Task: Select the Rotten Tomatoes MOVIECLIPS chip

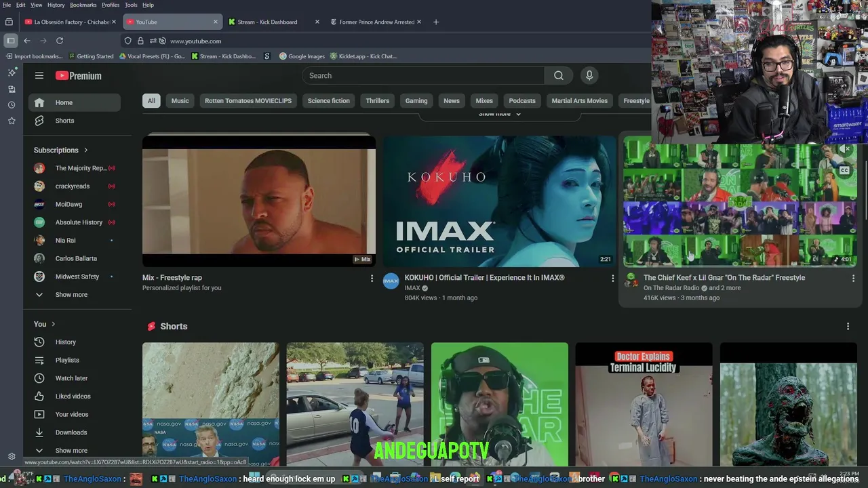Action: click(x=248, y=101)
